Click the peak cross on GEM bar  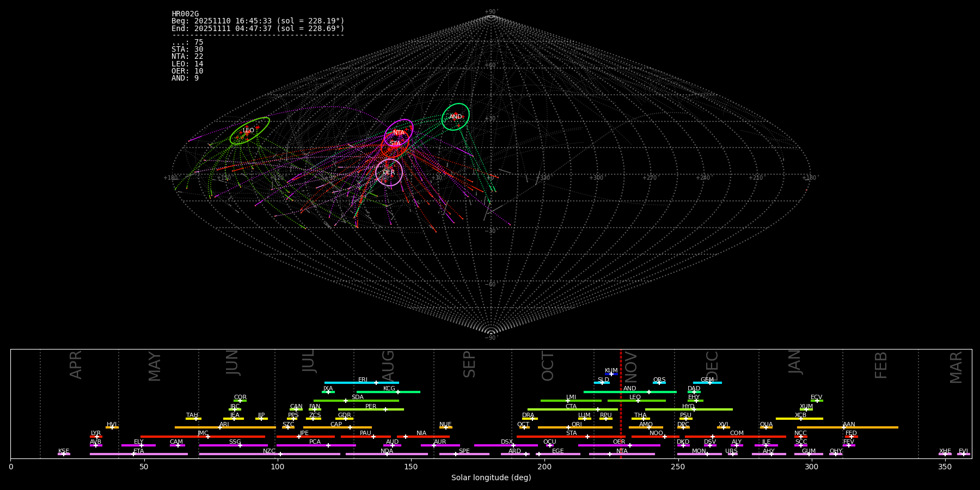[x=709, y=383]
